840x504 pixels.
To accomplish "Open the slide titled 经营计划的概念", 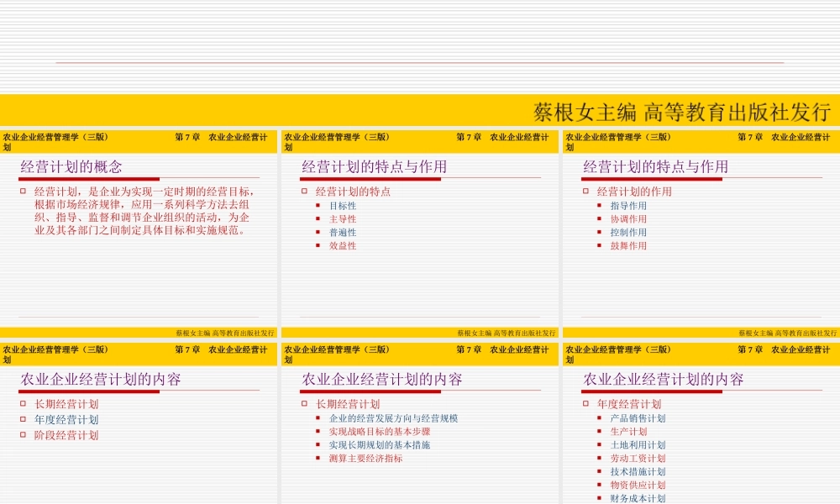I will (71, 165).
